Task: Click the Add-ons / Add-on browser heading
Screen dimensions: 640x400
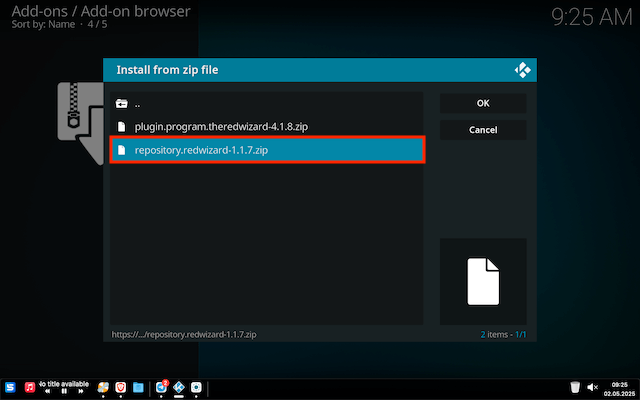Action: (101, 11)
